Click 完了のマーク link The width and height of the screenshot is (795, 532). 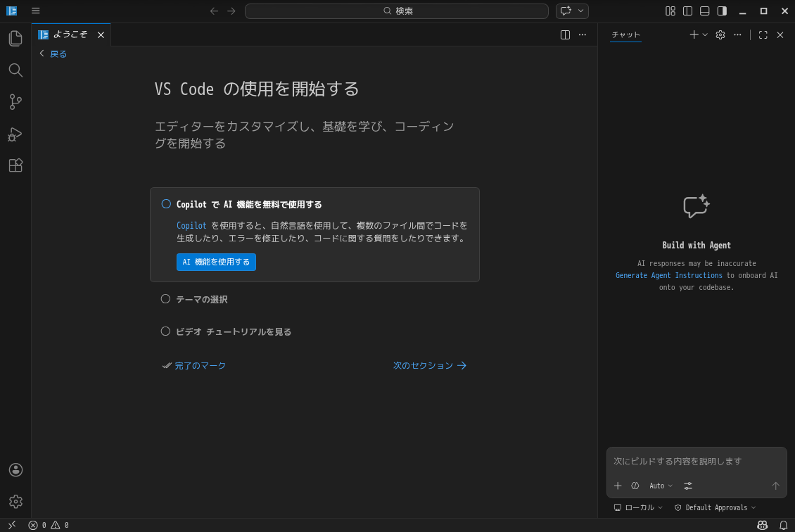(193, 365)
